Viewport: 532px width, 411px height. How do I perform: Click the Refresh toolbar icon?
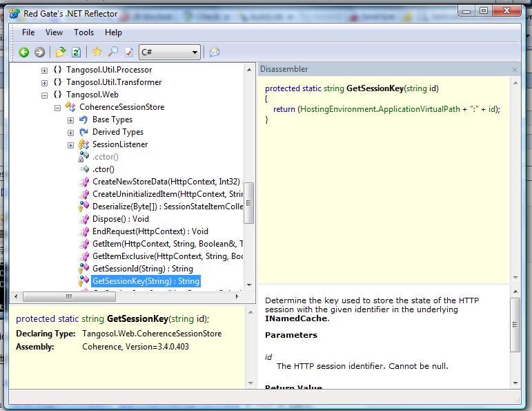(x=77, y=52)
